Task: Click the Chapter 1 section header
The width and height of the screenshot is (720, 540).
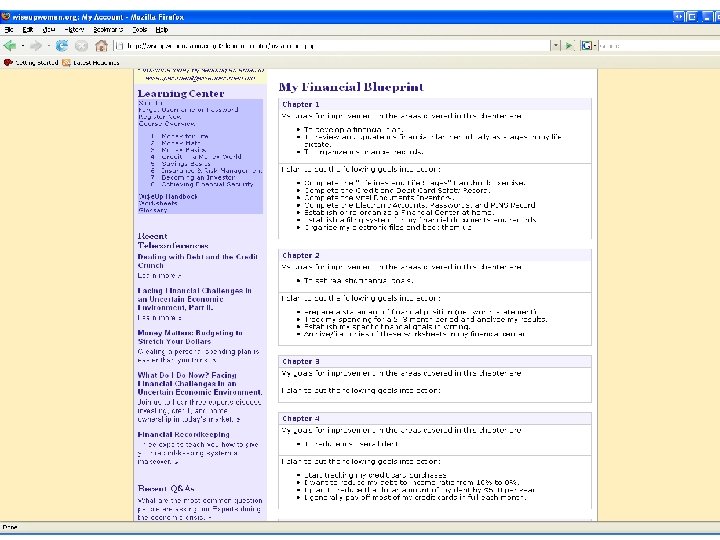Action: pos(434,104)
